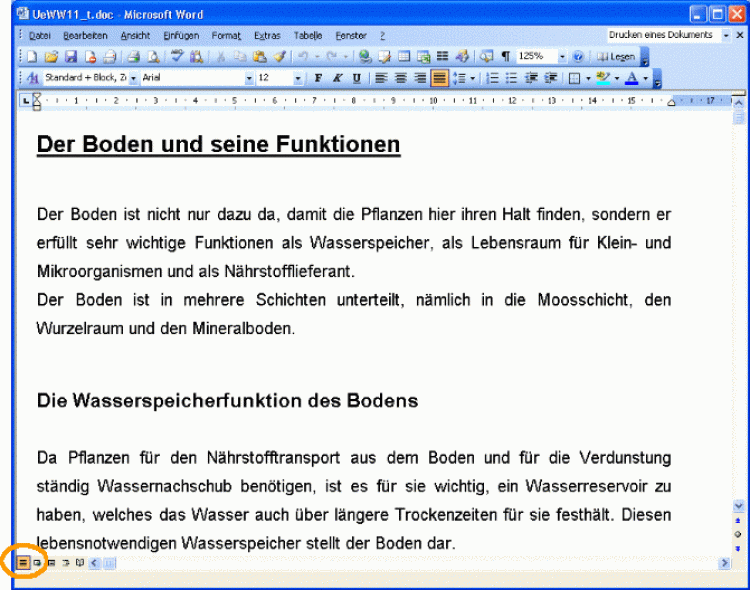Click the Save document icon
750x590 pixels.
pos(73,57)
